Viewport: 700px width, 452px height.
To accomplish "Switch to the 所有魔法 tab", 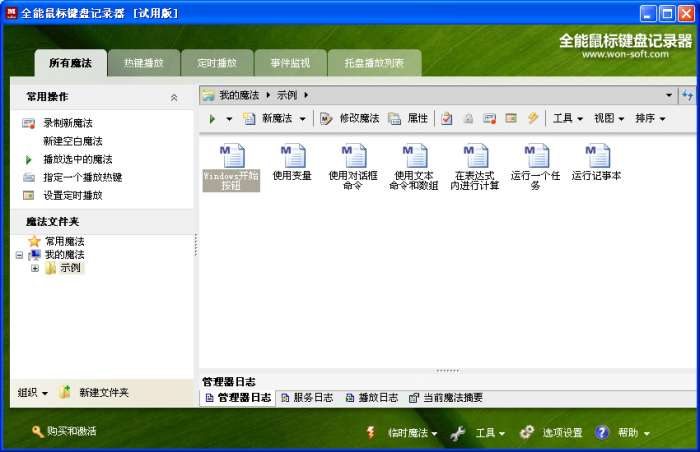I will point(71,63).
